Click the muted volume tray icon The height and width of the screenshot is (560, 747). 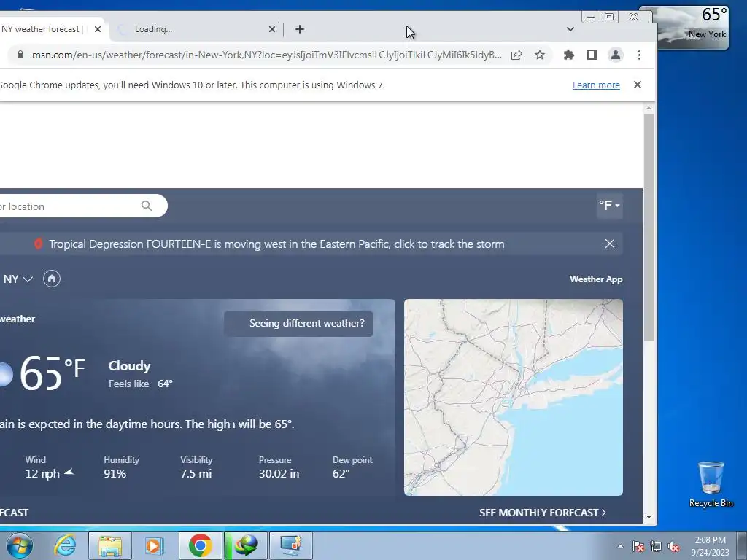pyautogui.click(x=673, y=547)
